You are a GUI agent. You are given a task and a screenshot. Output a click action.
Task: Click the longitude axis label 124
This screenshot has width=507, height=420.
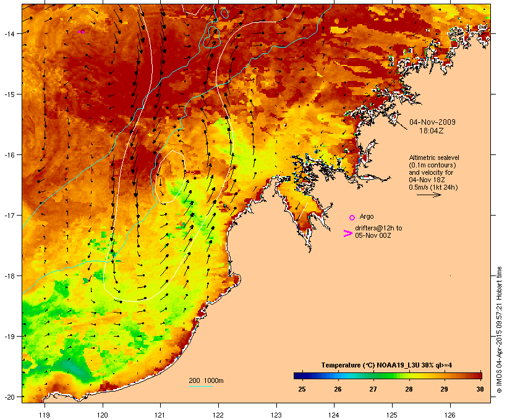coord(334,415)
